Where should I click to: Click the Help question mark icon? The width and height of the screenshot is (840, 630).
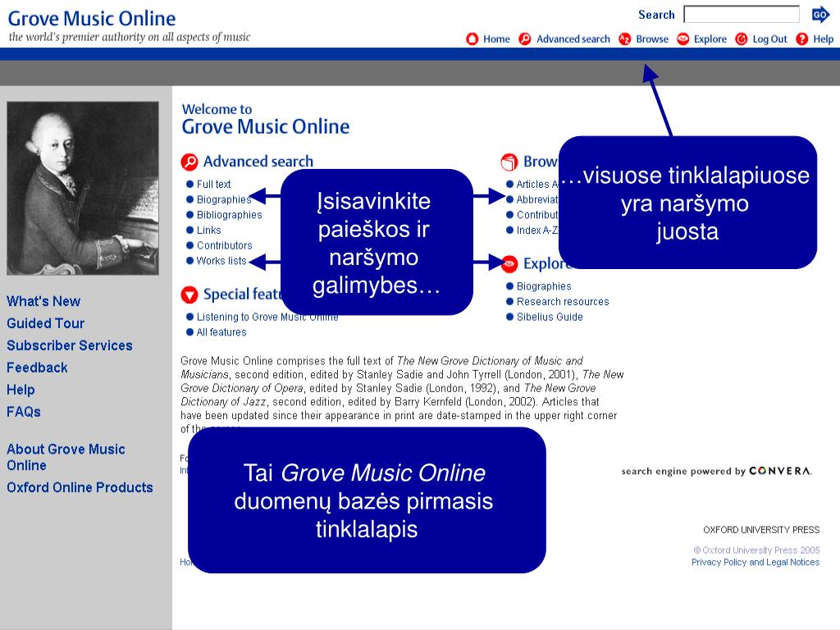(x=802, y=39)
